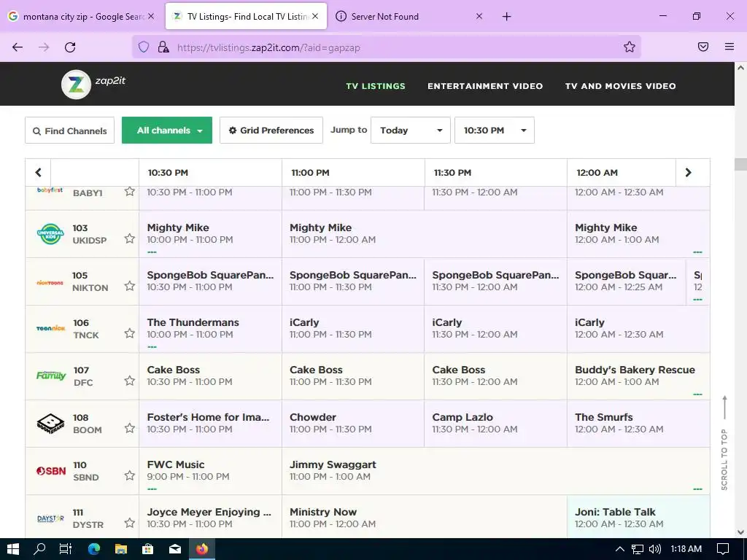The image size is (747, 560).
Task: Open Grid Preferences
Action: point(271,130)
